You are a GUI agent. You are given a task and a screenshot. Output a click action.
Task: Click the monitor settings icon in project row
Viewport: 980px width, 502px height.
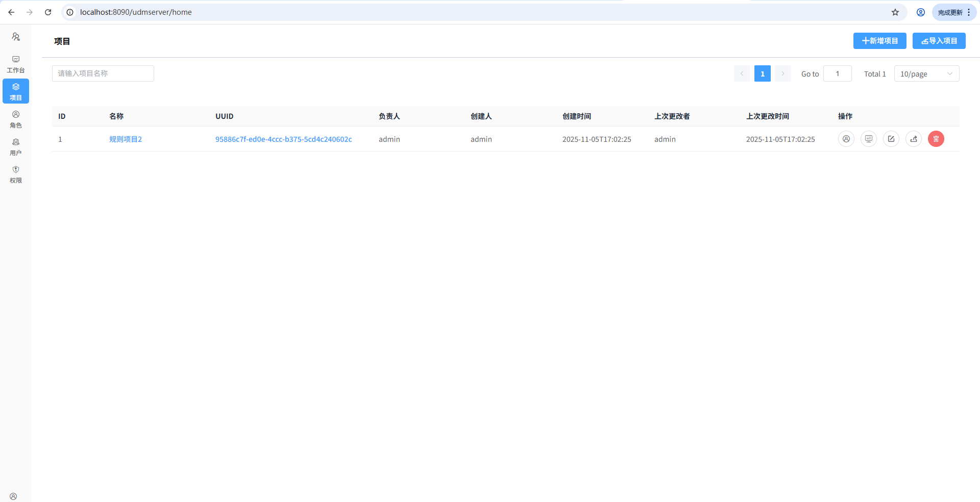click(868, 139)
